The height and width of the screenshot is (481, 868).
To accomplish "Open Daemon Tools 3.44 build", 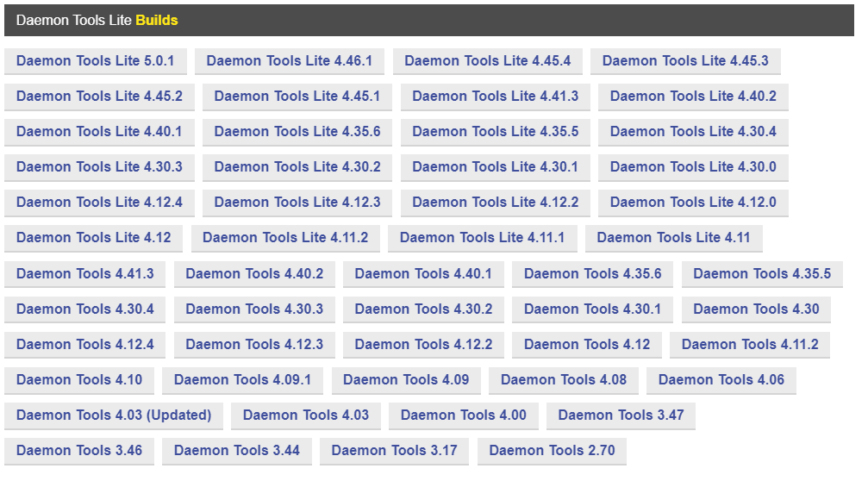I will tap(237, 451).
